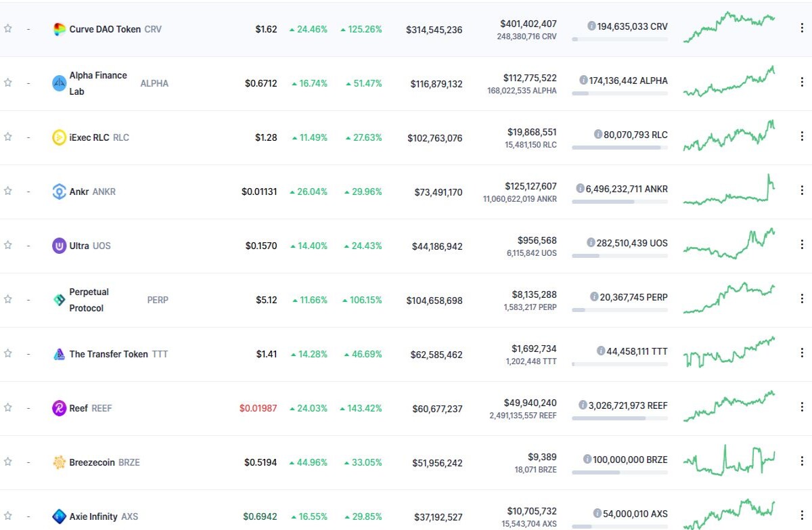Click the Ultra UOS logo icon
This screenshot has width=812, height=530.
(x=60, y=246)
